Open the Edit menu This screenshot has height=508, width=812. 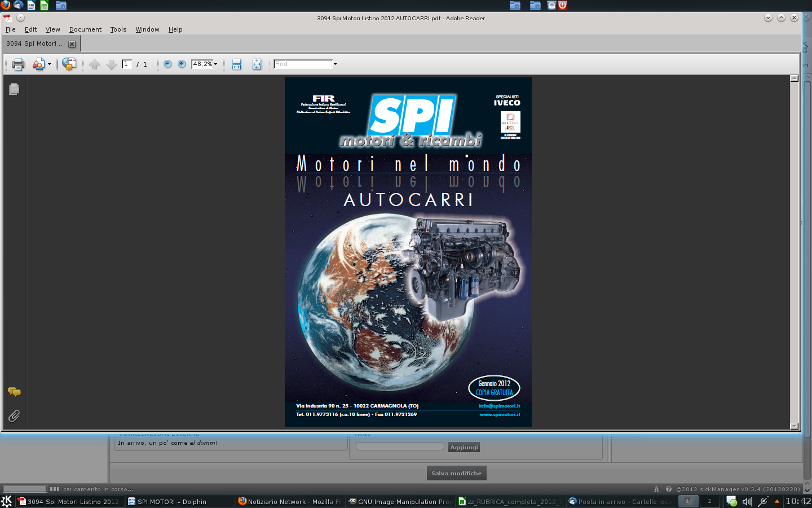30,29
